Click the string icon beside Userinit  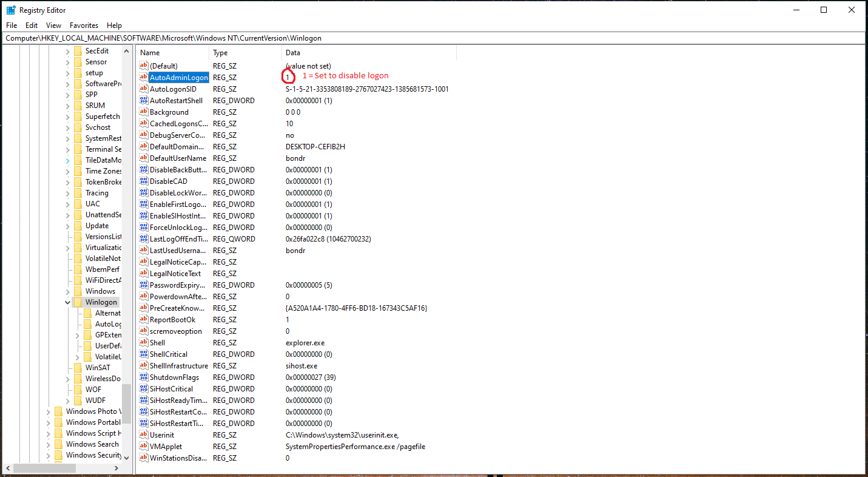[x=142, y=435]
